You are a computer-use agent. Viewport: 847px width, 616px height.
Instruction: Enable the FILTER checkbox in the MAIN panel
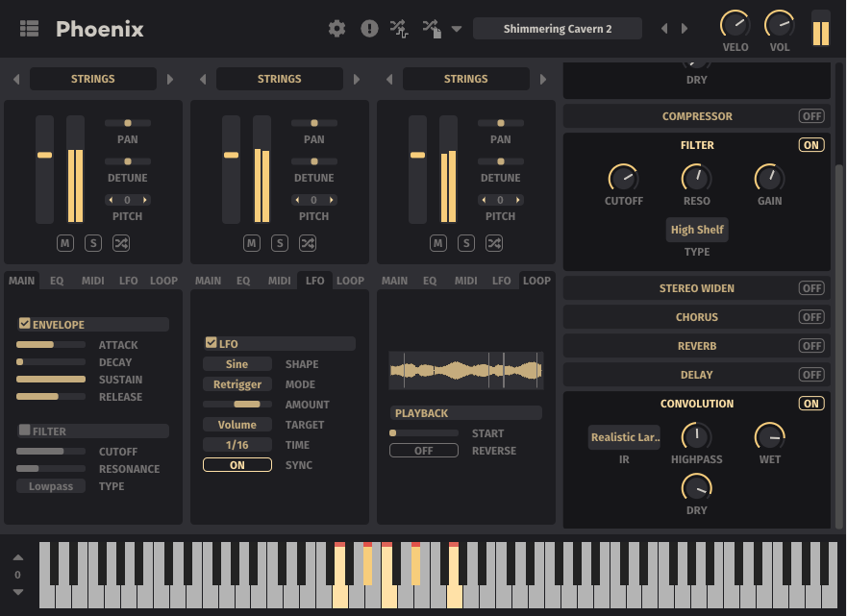point(24,430)
